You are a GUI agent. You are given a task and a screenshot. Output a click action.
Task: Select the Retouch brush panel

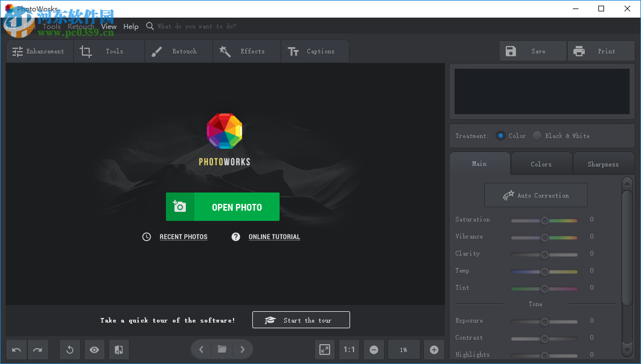(x=178, y=51)
